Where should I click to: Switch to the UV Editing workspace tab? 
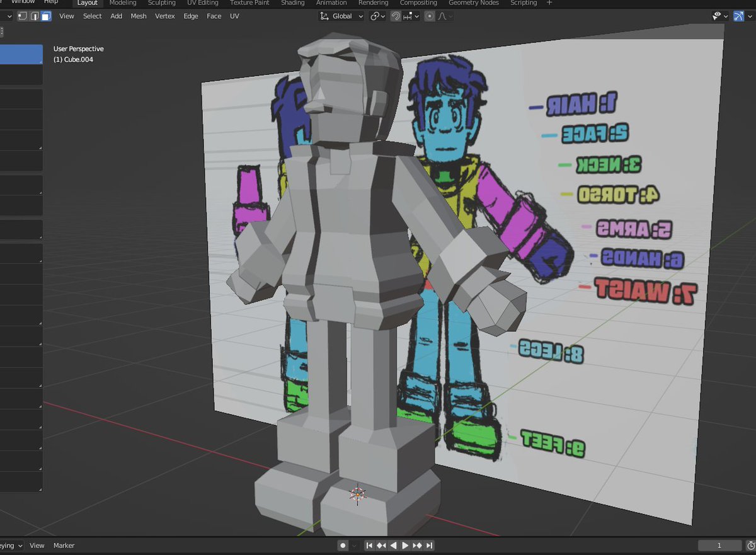tap(203, 3)
